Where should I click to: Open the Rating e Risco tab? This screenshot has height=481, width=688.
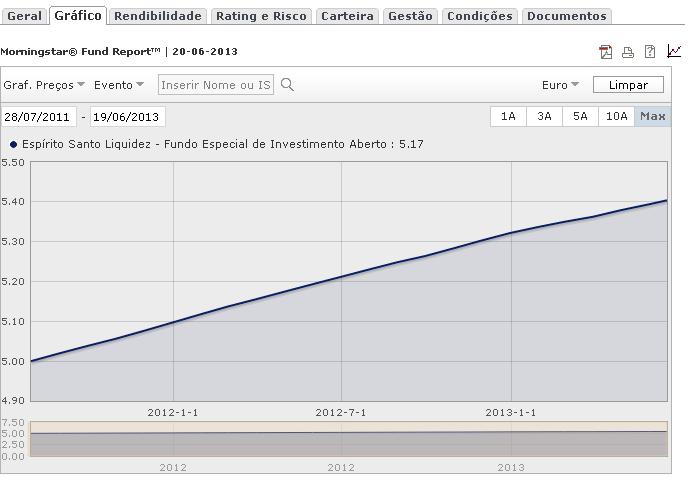(261, 16)
